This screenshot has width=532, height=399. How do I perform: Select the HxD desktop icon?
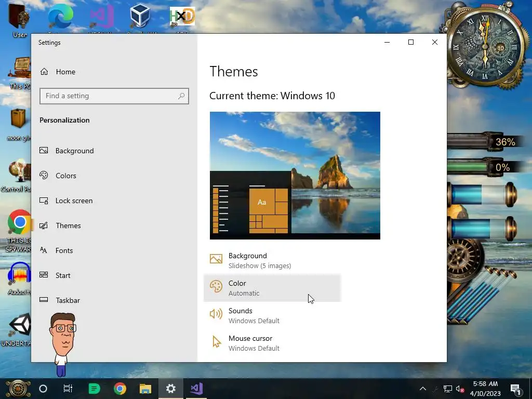[182, 17]
